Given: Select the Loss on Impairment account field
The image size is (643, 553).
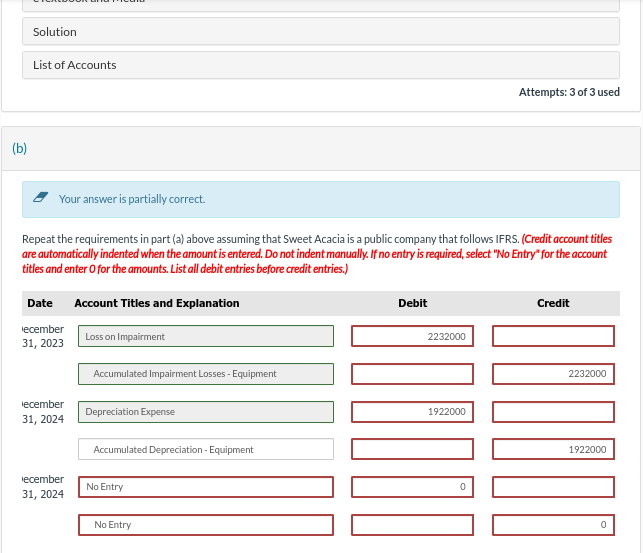Looking at the screenshot, I should [x=206, y=336].
